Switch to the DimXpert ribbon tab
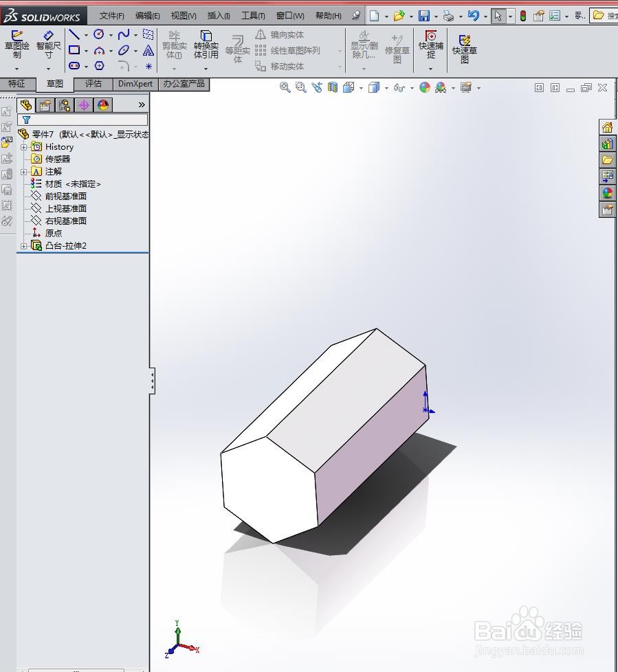 click(135, 84)
